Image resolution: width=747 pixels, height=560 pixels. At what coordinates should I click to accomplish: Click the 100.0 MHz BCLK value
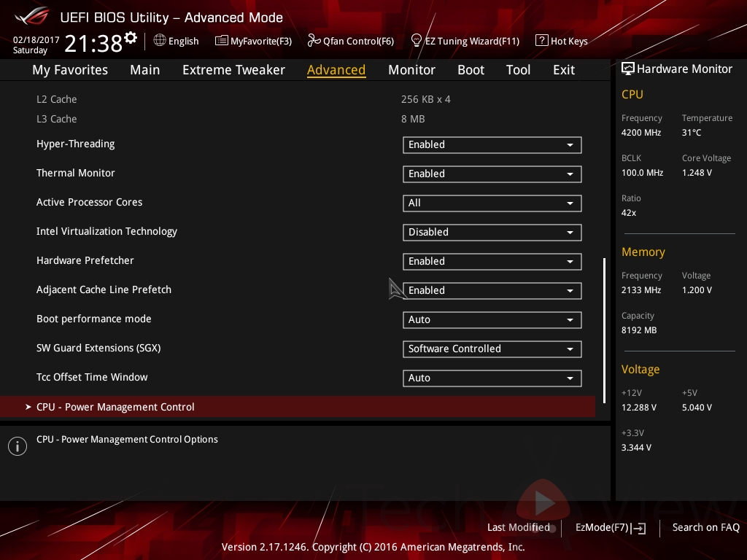point(642,173)
